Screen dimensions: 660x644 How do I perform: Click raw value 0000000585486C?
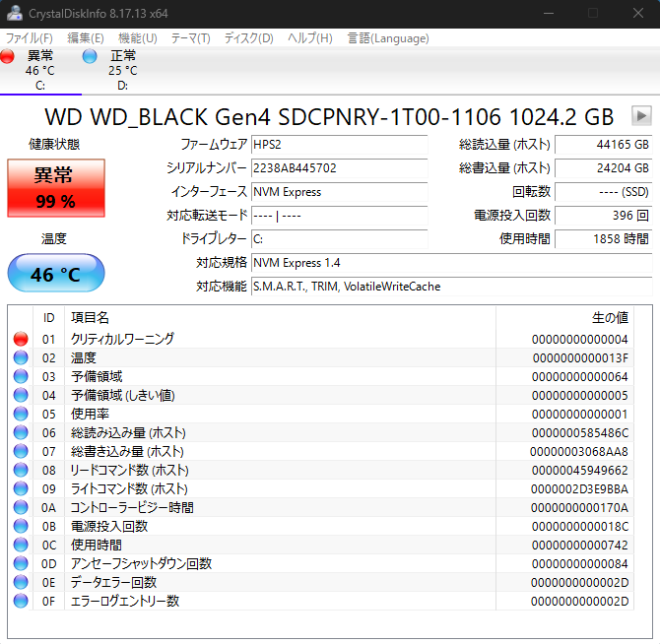point(580,433)
